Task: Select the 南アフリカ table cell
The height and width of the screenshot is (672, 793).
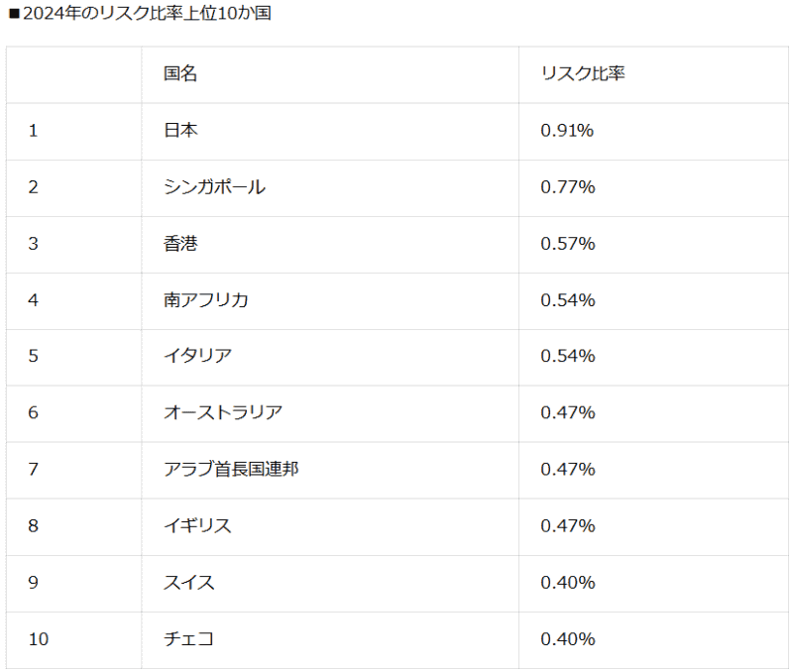Action: pyautogui.click(x=206, y=299)
